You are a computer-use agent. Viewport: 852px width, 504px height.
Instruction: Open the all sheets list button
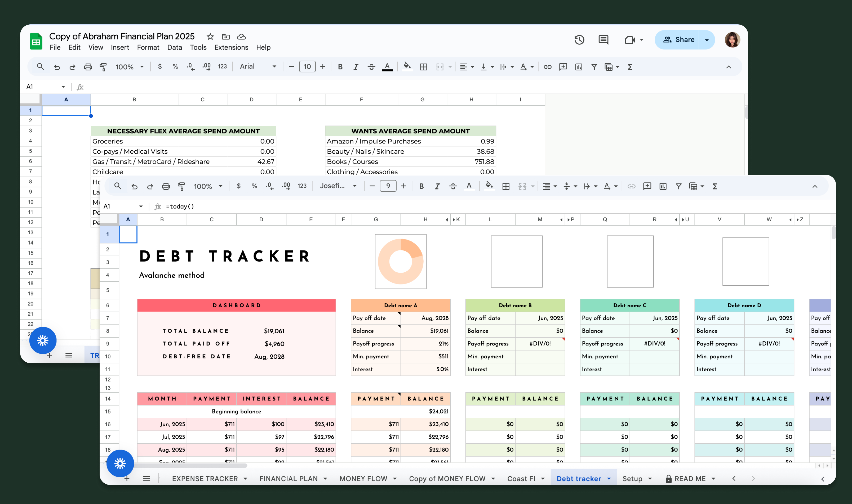147,479
